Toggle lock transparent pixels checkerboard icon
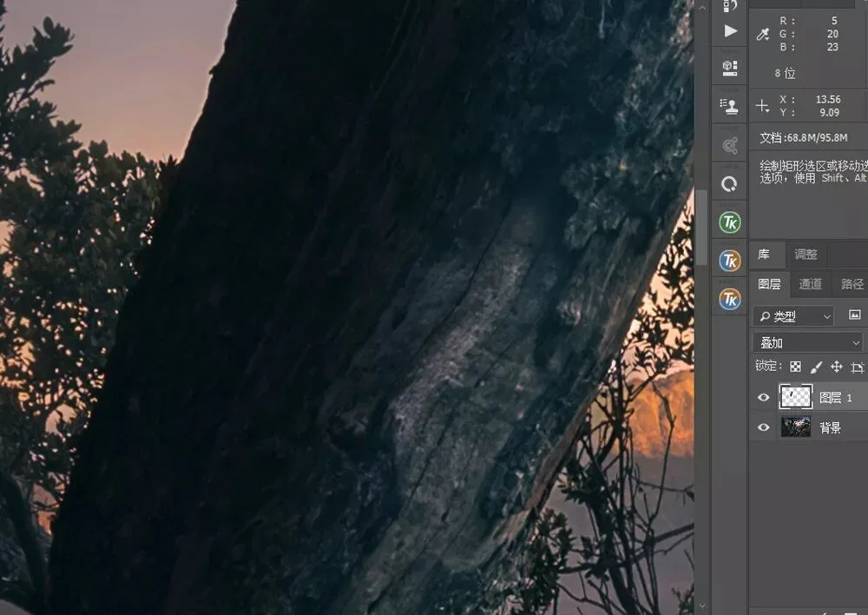The height and width of the screenshot is (615, 868). click(795, 367)
